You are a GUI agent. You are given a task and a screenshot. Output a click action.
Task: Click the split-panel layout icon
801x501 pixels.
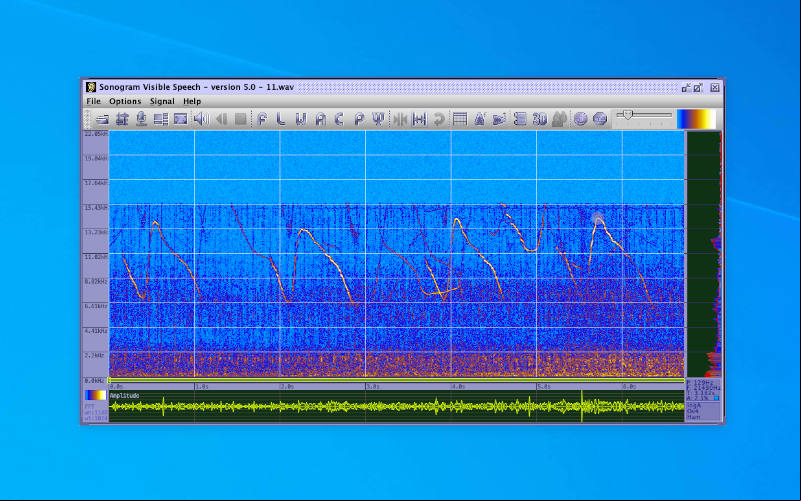tap(161, 120)
